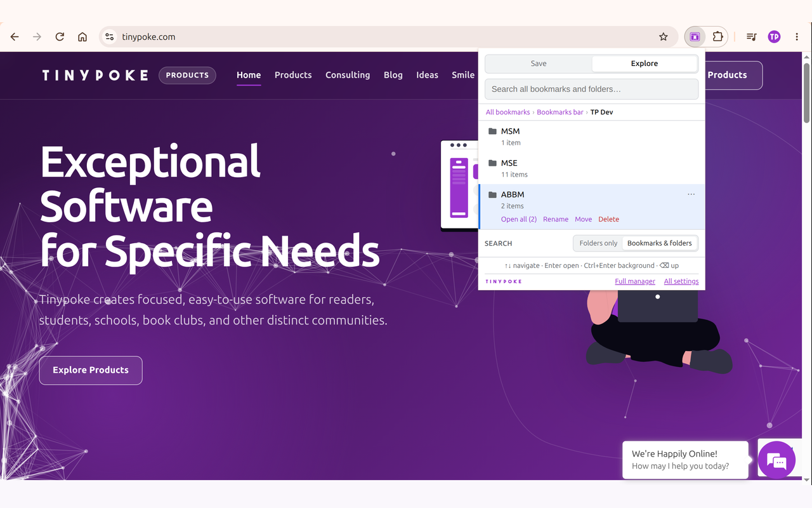The image size is (812, 508).
Task: Toggle the Tinypoke bookmark extension icon
Action: [x=695, y=37]
